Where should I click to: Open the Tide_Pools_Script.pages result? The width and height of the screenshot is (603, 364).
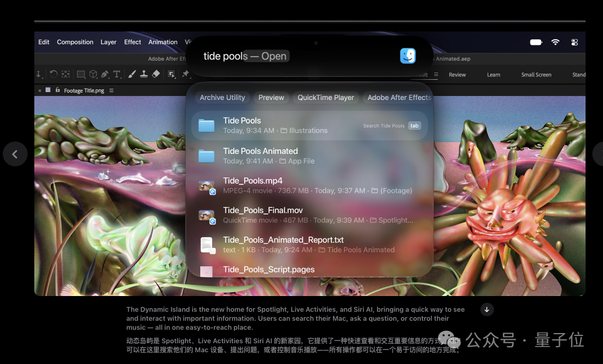pyautogui.click(x=309, y=269)
